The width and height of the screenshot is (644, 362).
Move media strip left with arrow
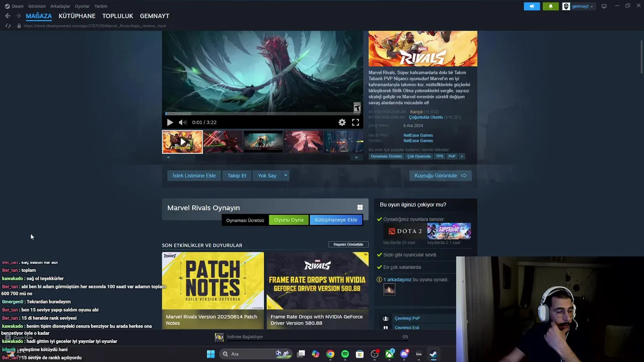coord(168,157)
